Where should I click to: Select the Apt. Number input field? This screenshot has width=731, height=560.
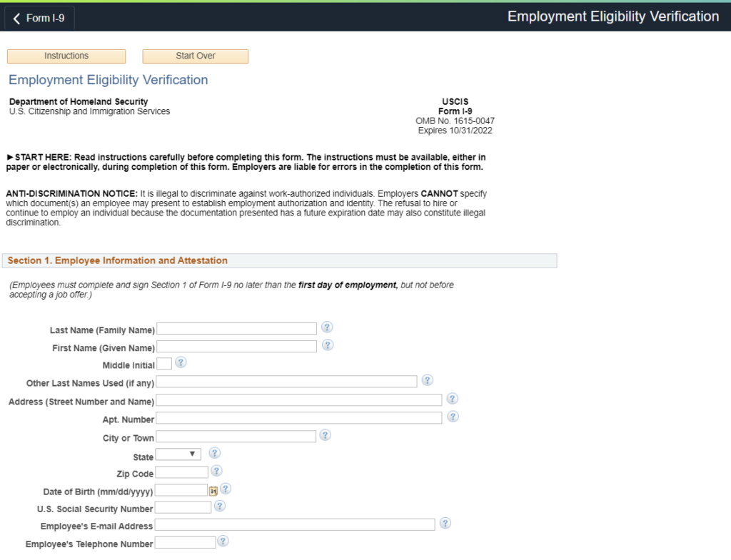click(300, 417)
